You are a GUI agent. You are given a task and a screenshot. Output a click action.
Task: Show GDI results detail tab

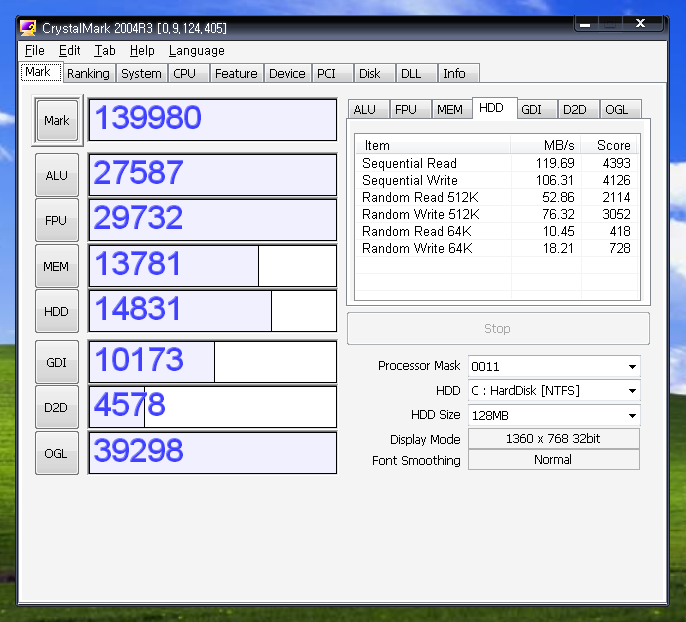(537, 109)
